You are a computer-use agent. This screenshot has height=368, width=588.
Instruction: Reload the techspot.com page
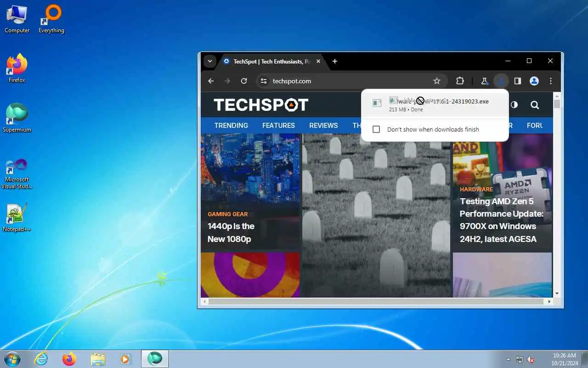tap(244, 81)
